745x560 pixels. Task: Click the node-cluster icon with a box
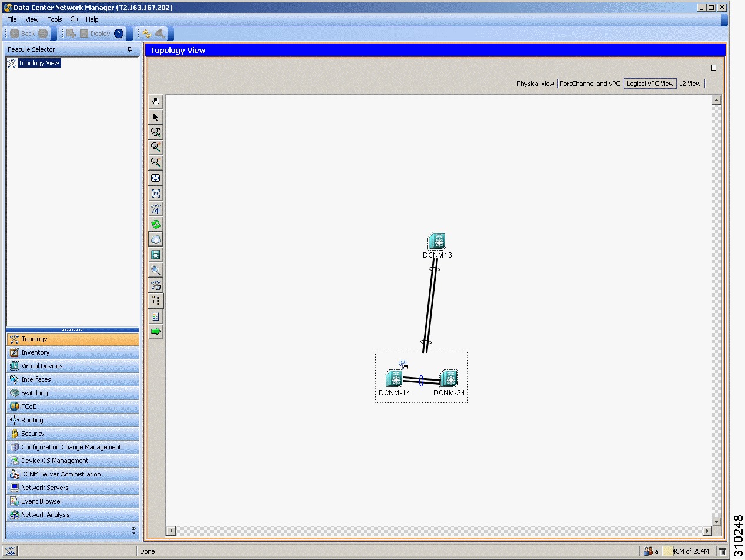[156, 286]
